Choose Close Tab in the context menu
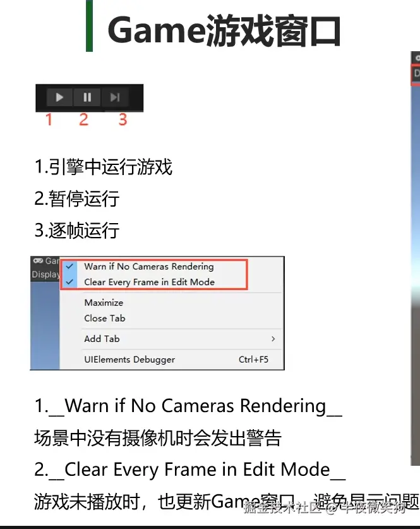420x529 pixels. [104, 318]
